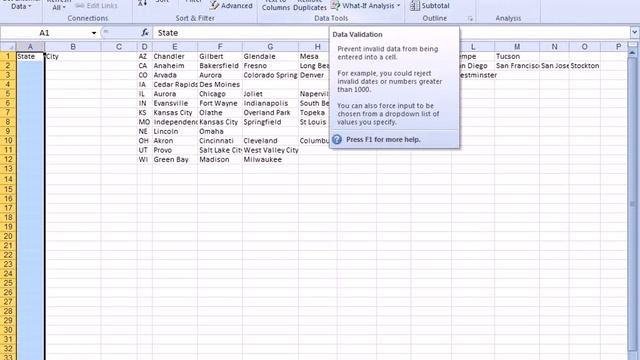The height and width of the screenshot is (360, 640).
Task: Click cell A1 containing State
Action: tap(30, 56)
